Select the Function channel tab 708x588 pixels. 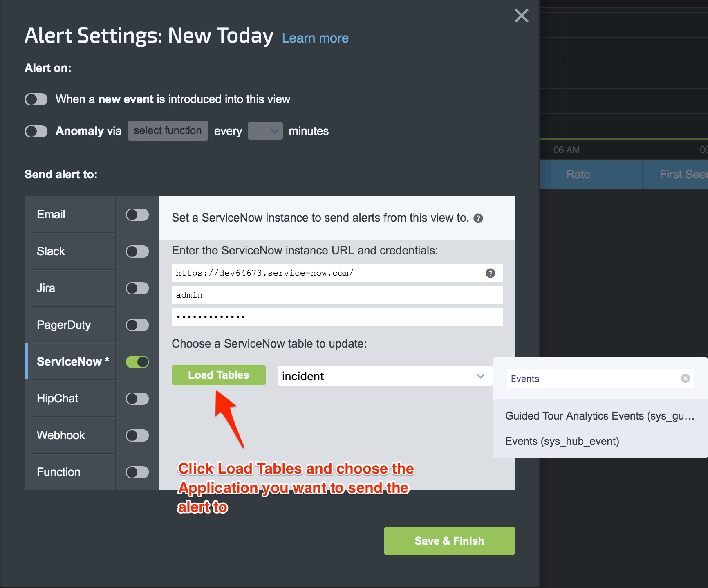pyautogui.click(x=70, y=472)
